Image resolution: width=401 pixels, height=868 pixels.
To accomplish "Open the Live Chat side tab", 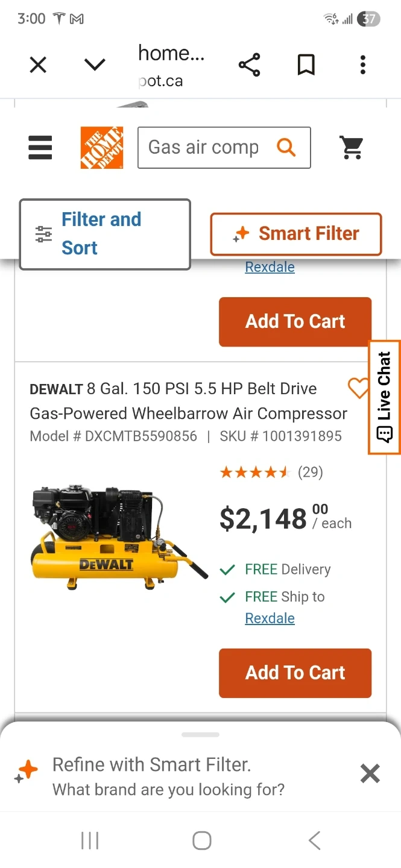I will click(385, 397).
